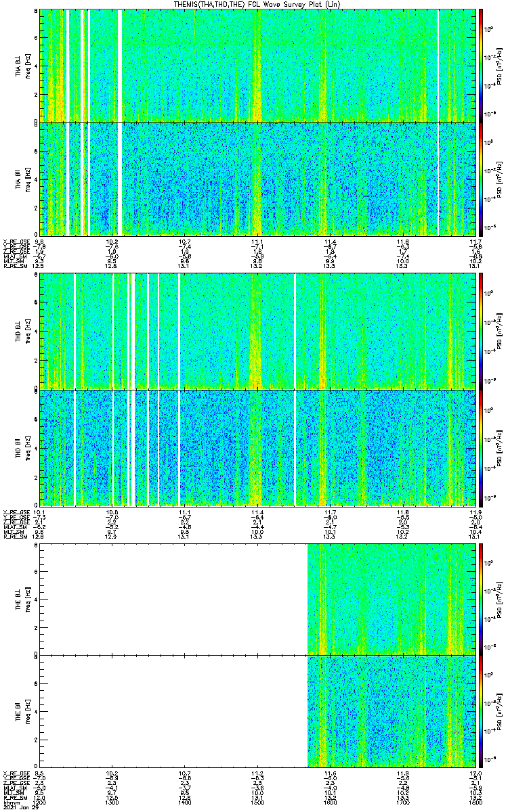Click the 'THE B∥ freq [Hz]' y-axis label
508x812 pixels.
click(22, 710)
